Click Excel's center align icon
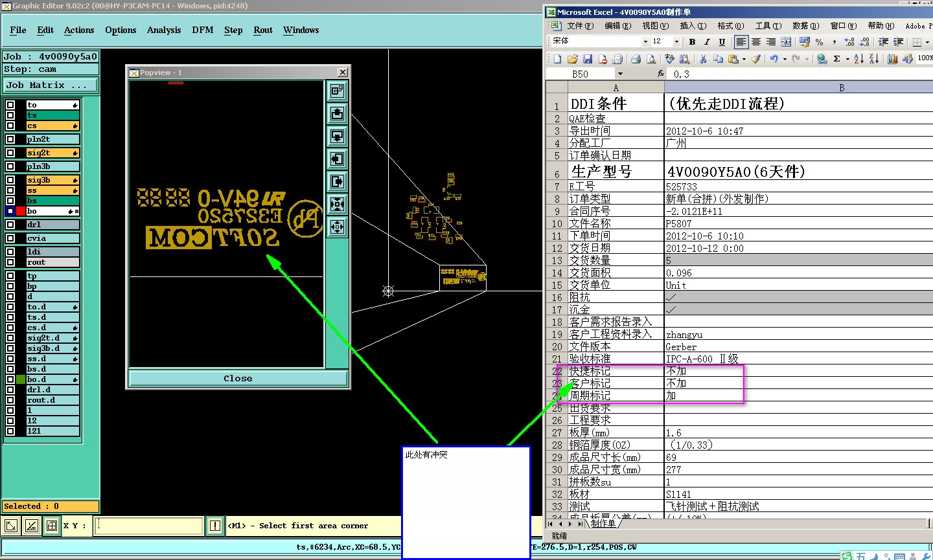This screenshot has height=560, width=933. pos(755,41)
